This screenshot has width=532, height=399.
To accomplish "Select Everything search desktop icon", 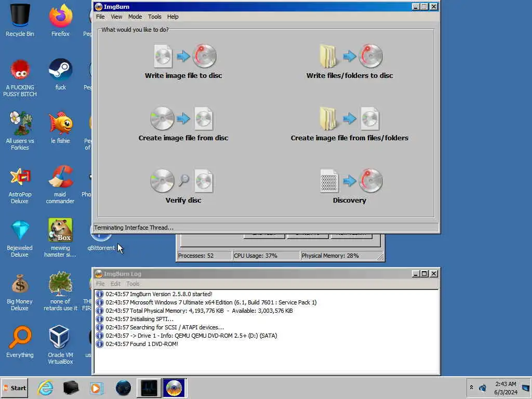I will 20,342.
